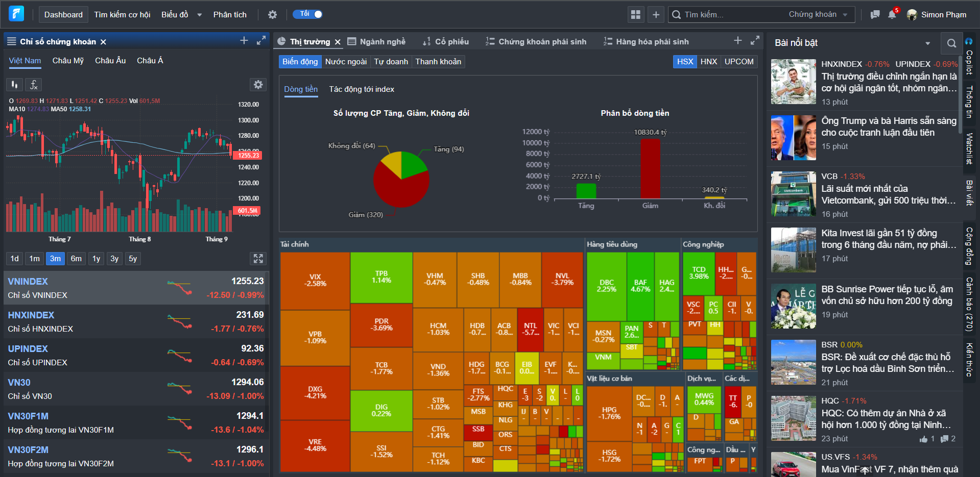This screenshot has width=980, height=477.
Task: Open the Ngành nghề tab
Action: pyautogui.click(x=376, y=42)
